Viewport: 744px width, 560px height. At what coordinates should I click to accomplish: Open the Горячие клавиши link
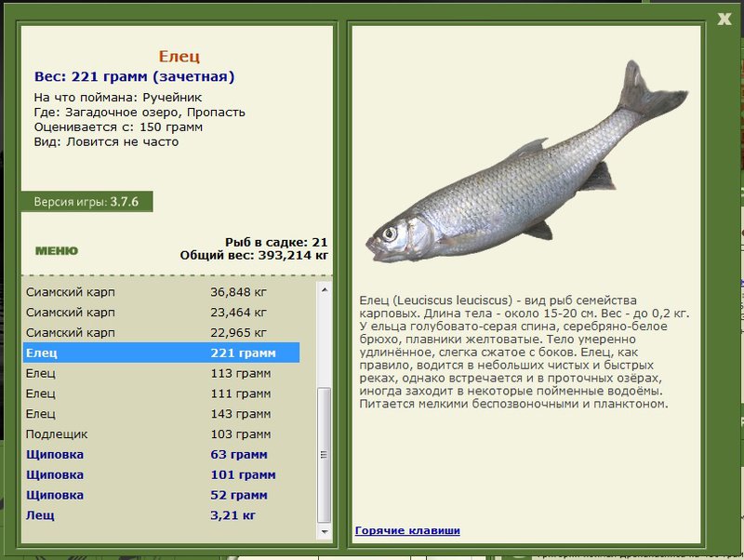point(407,530)
